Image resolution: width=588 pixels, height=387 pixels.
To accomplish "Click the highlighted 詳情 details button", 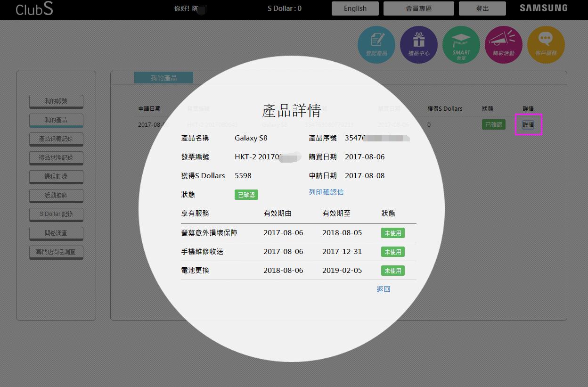I will pyautogui.click(x=528, y=124).
